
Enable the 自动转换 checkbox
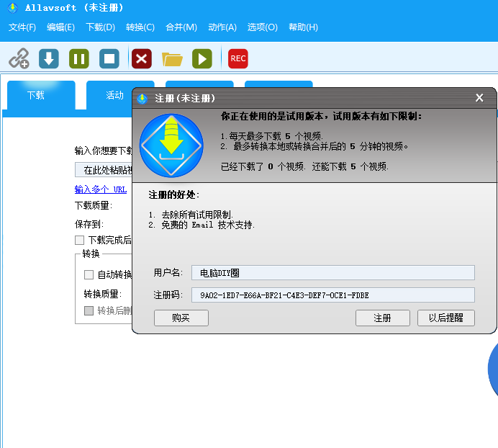[89, 274]
